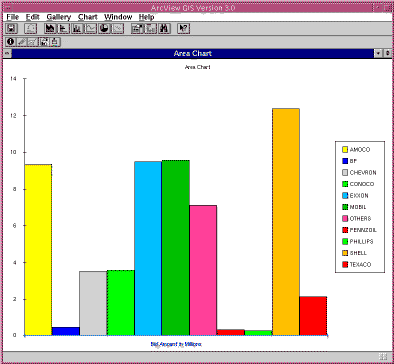Open the Gallery menu
The image size is (394, 364).
click(59, 17)
